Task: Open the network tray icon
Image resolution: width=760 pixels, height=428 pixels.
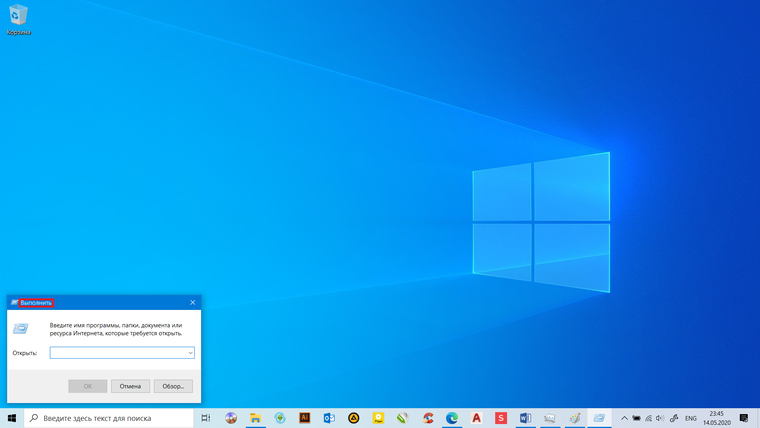Action: coord(649,418)
